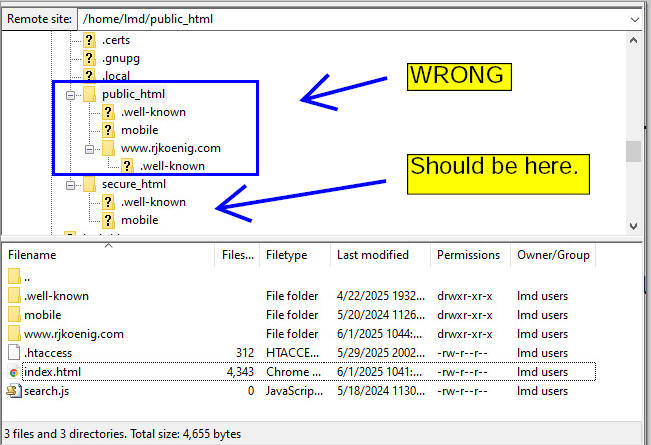Screen dimensions: 651x445
Task: Click inside the Remote site path field
Action: click(x=350, y=18)
